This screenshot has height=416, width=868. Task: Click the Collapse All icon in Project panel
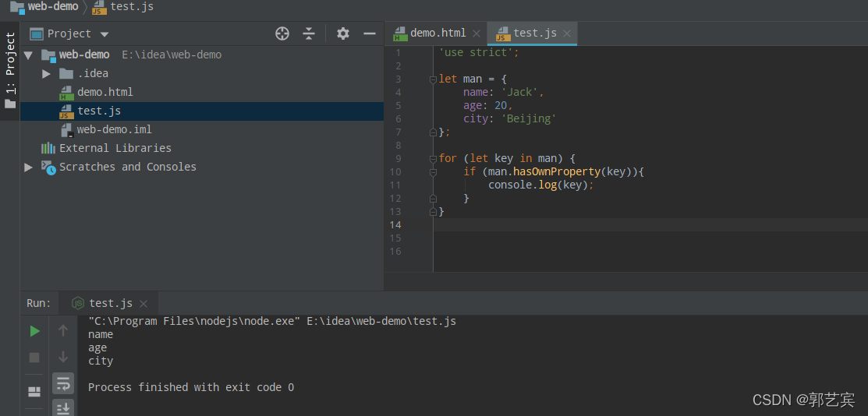[309, 33]
